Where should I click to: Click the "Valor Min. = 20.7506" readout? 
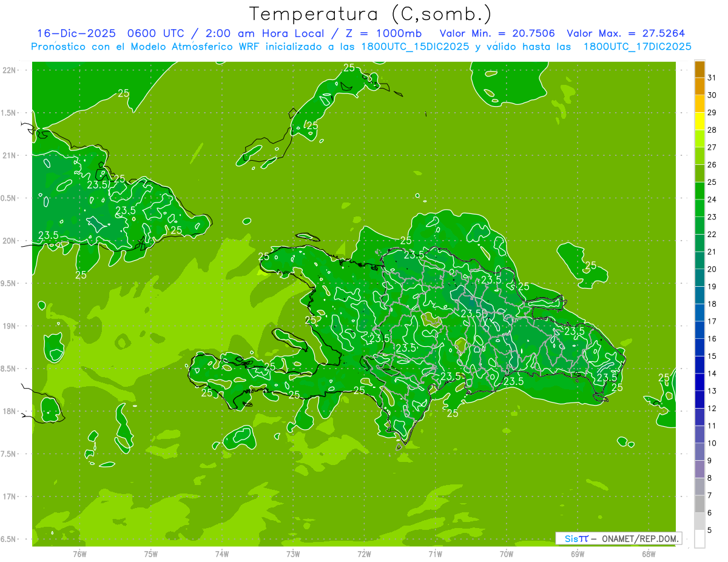pos(497,33)
